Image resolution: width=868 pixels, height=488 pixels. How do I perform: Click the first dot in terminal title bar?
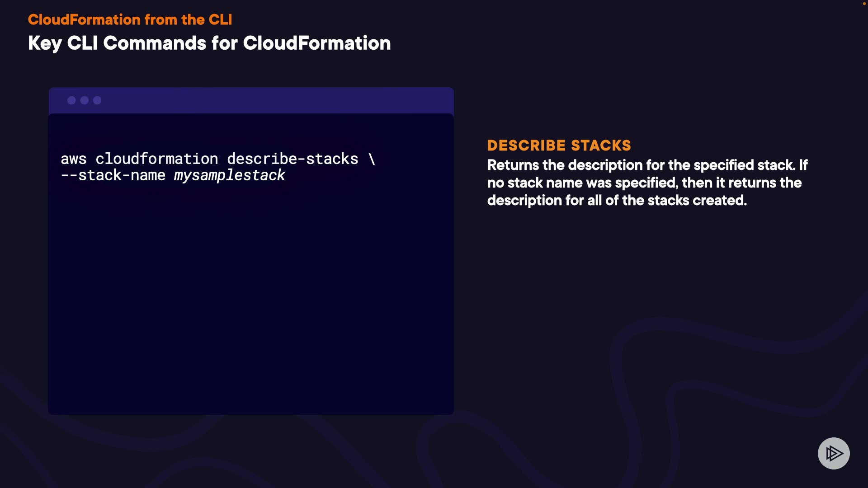pos(71,100)
